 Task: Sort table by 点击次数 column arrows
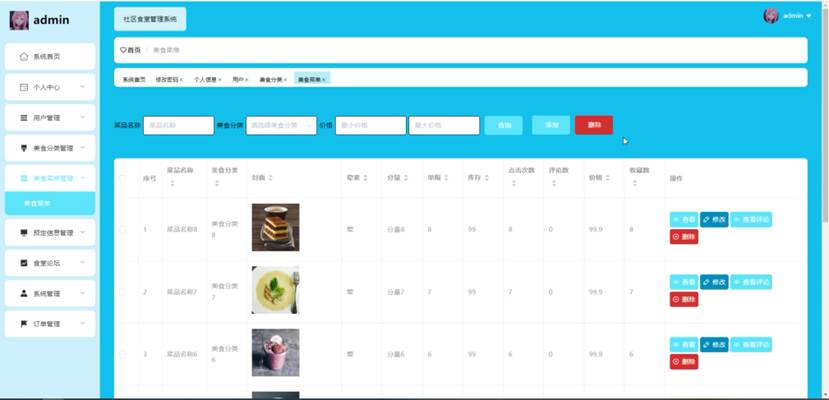(513, 183)
